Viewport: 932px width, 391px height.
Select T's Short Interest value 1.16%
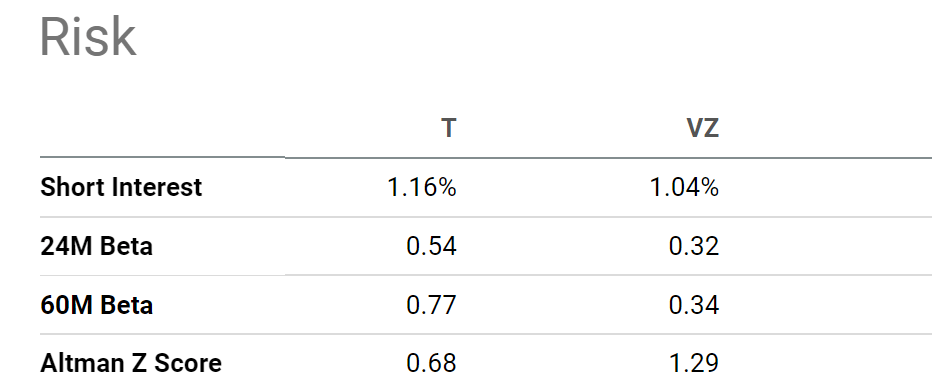(422, 188)
